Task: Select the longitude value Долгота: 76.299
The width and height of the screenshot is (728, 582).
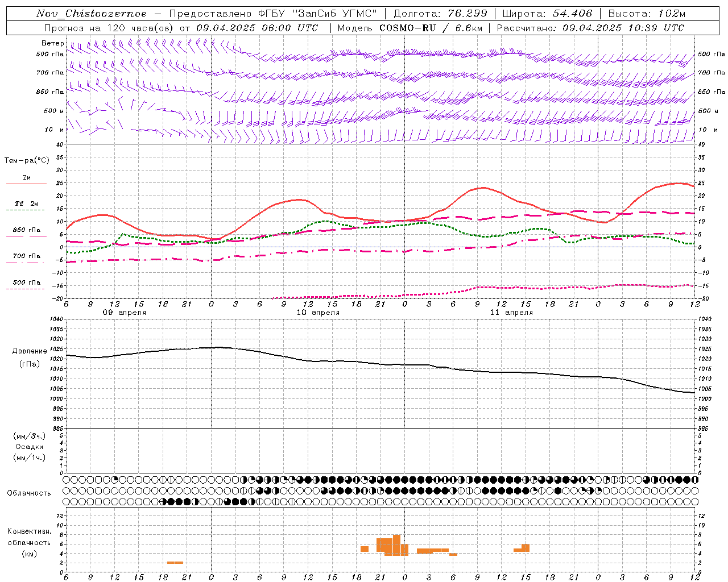Action: tap(440, 14)
